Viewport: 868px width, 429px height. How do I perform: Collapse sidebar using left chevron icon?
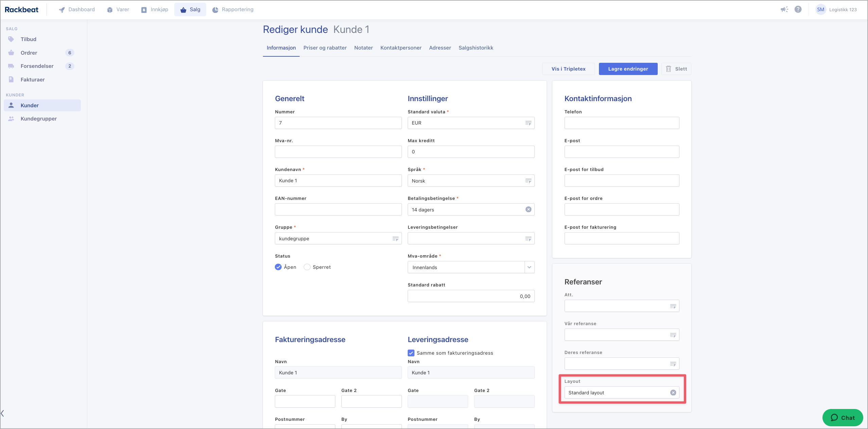(x=3, y=413)
